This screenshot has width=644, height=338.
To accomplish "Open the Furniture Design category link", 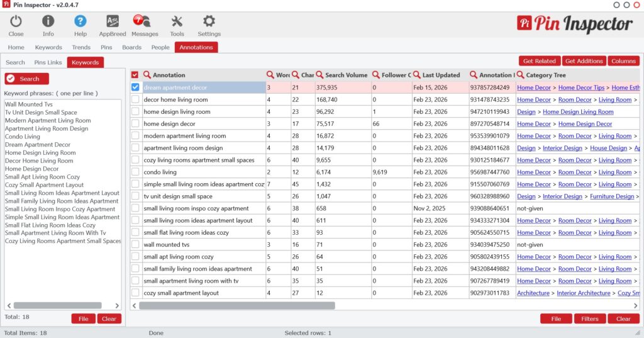I will coord(612,196).
